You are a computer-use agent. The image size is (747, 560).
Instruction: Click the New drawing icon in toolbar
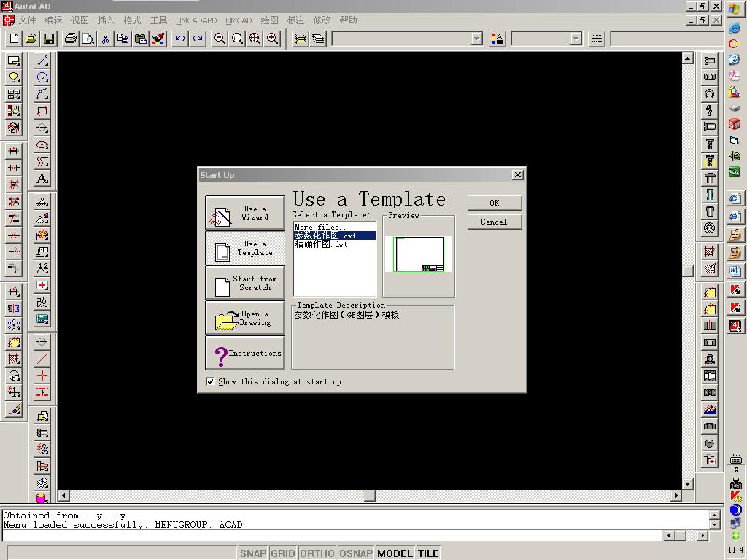[x=14, y=39]
